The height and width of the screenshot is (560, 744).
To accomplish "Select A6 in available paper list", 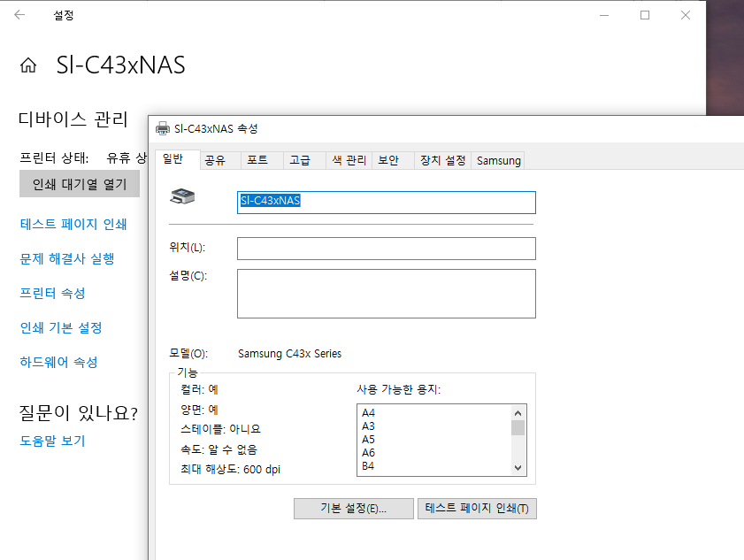I will coord(368,453).
